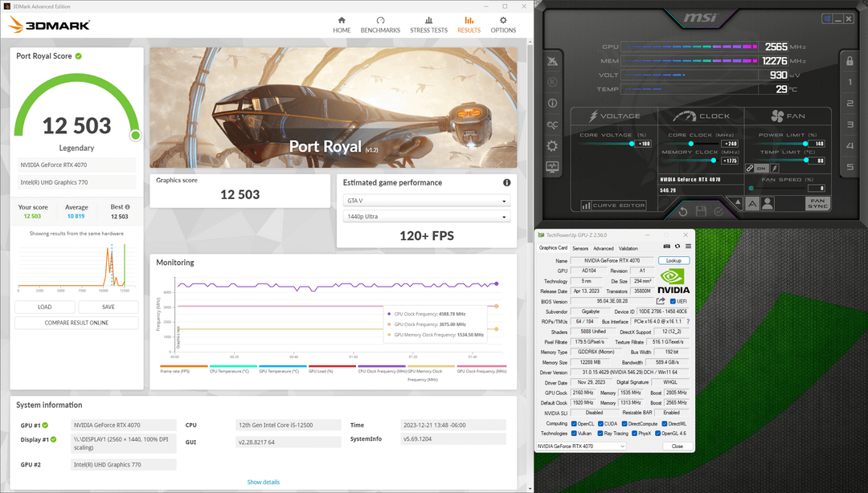Click the Afterburner user-defined fan profile icon
This screenshot has width=868, height=493.
768,204
